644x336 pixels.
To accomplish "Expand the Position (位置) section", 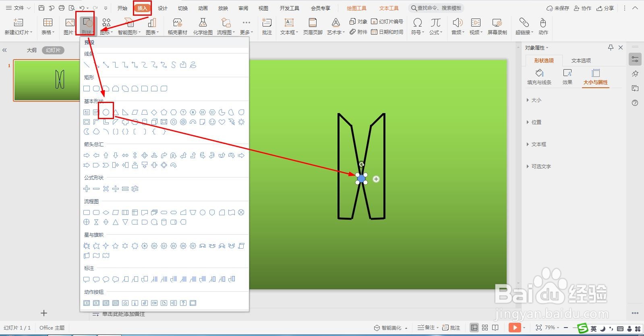I will (534, 122).
